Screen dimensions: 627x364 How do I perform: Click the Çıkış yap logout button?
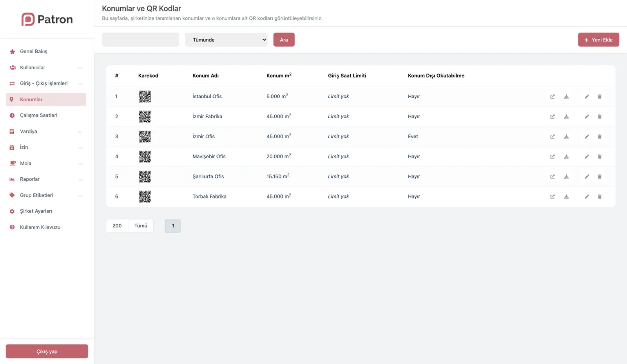47,351
